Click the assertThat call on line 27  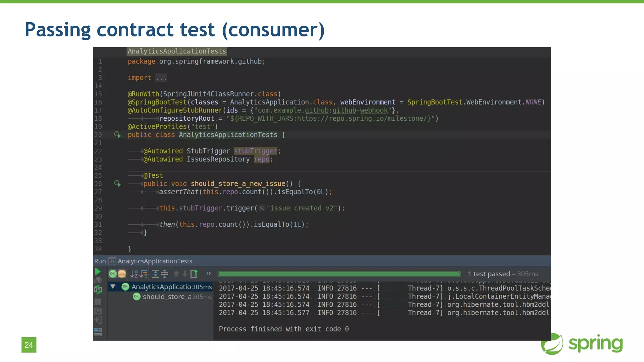(179, 192)
